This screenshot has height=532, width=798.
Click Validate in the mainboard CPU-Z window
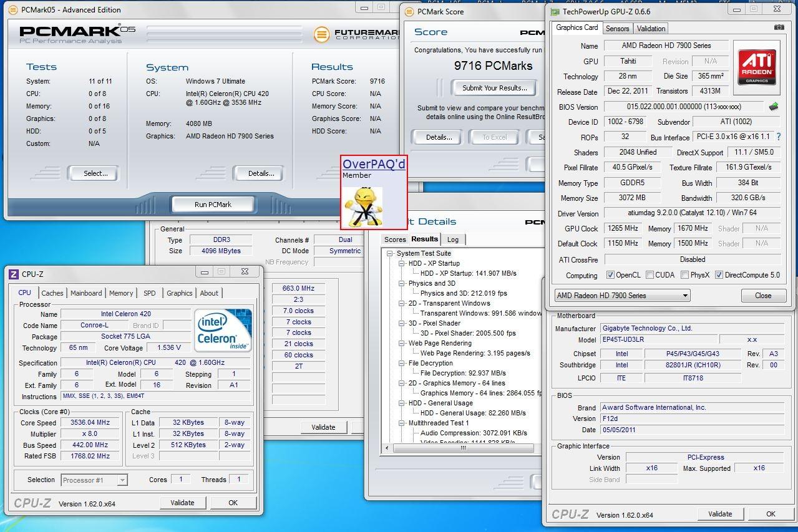click(720, 514)
